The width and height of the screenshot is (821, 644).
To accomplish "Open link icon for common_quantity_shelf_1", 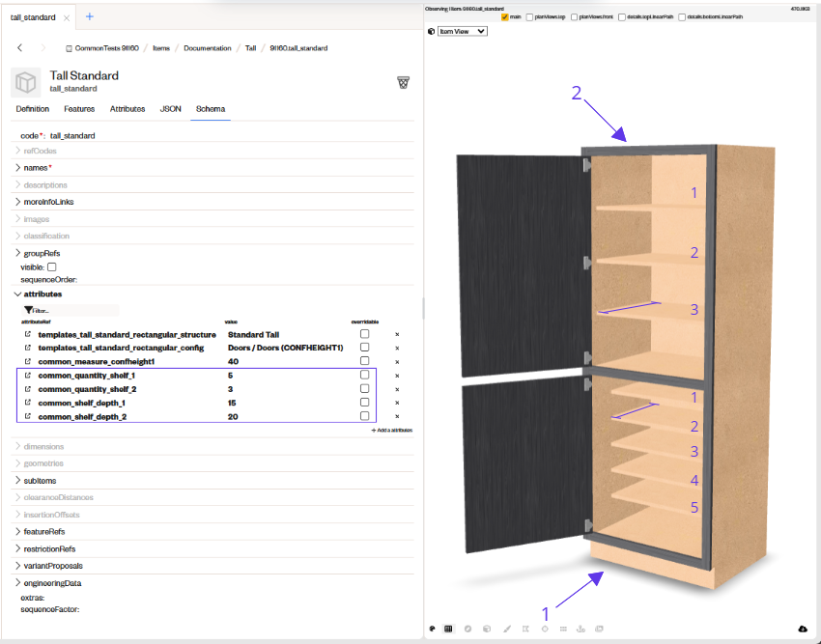I will click(x=28, y=376).
